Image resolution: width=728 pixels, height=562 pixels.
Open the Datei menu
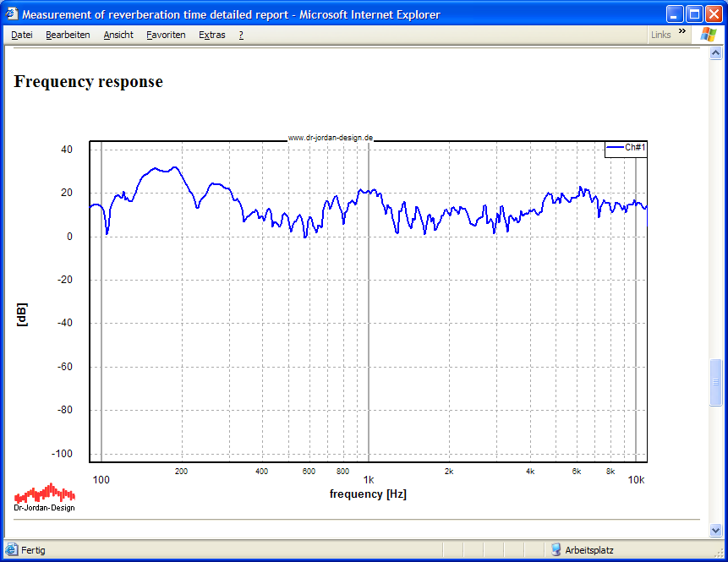click(x=22, y=35)
